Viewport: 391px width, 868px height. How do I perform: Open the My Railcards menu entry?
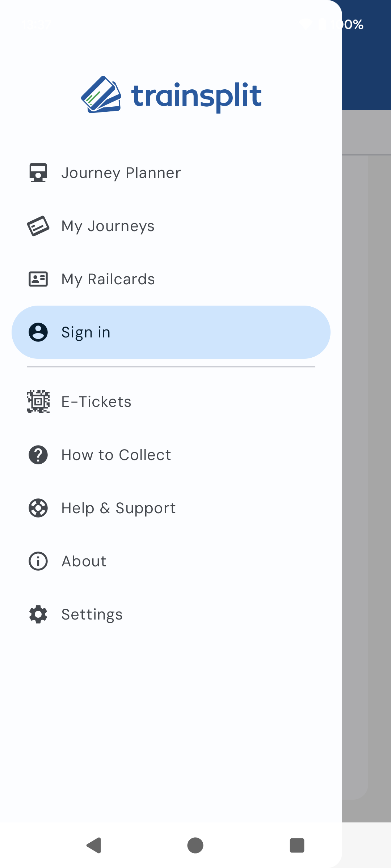[108, 279]
